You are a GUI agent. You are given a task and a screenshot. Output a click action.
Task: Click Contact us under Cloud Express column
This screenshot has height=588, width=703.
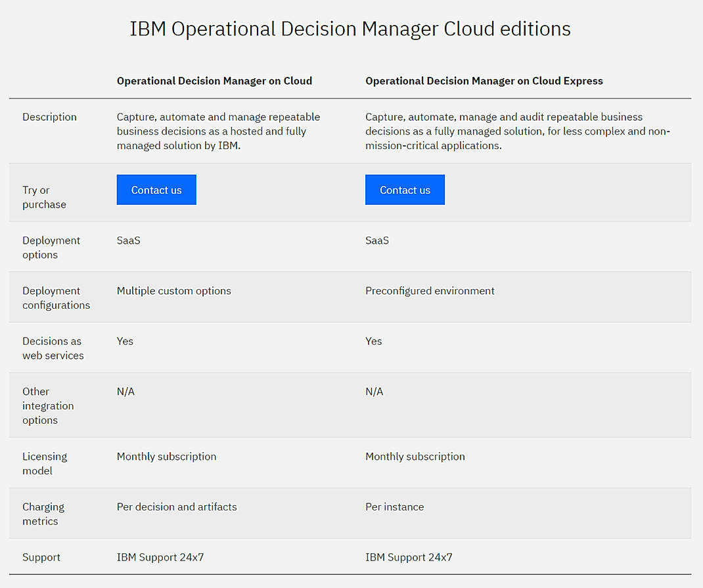405,190
